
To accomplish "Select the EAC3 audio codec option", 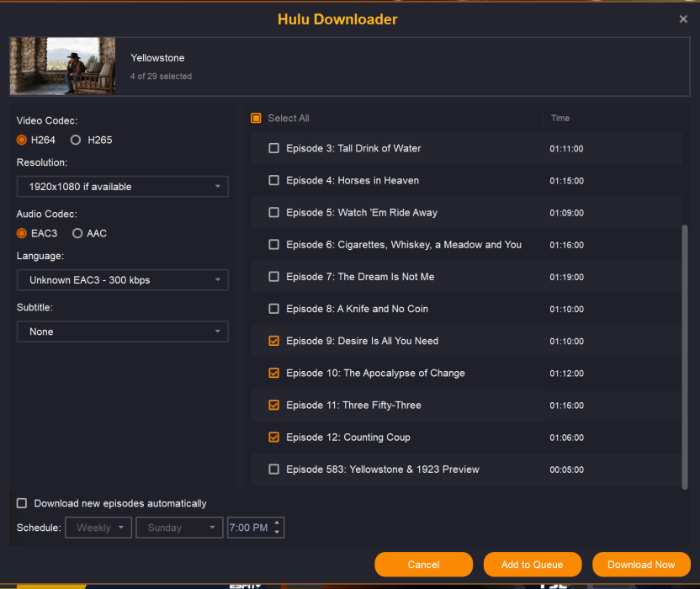I will 22,233.
